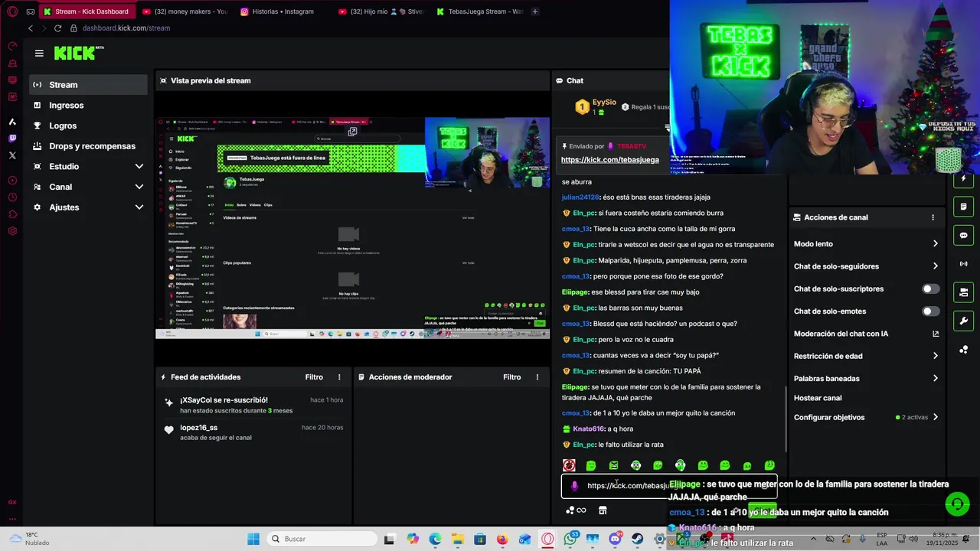Viewport: 980px width, 551px height.
Task: Click the dots and infinity icon below chat
Action: (576, 510)
